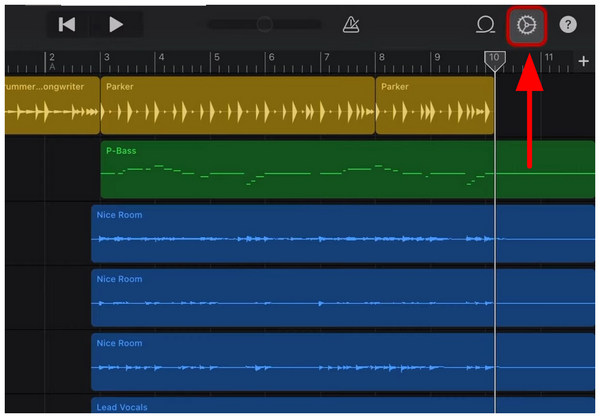Click the Go to Beginning button
This screenshot has width=600, height=418.
(67, 24)
